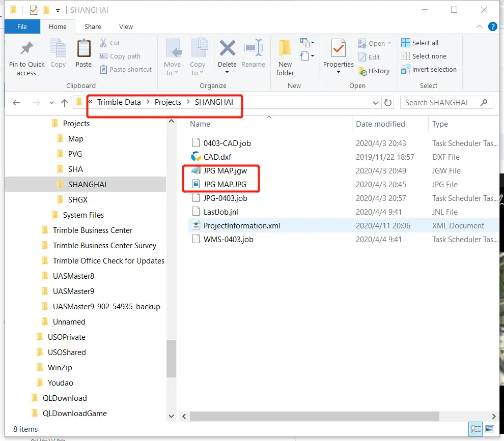Image resolution: width=504 pixels, height=441 pixels.
Task: Switch to Details view icon in status bar
Action: click(x=475, y=429)
